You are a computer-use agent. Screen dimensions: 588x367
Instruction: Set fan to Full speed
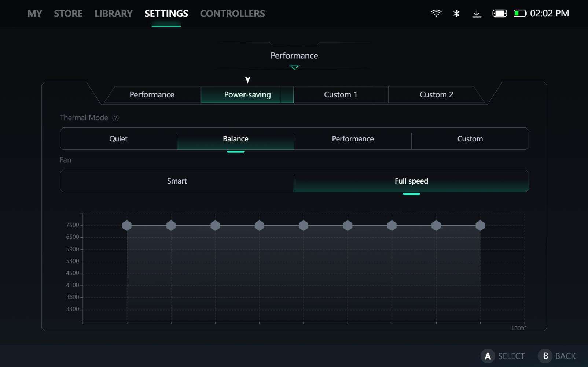pyautogui.click(x=411, y=181)
